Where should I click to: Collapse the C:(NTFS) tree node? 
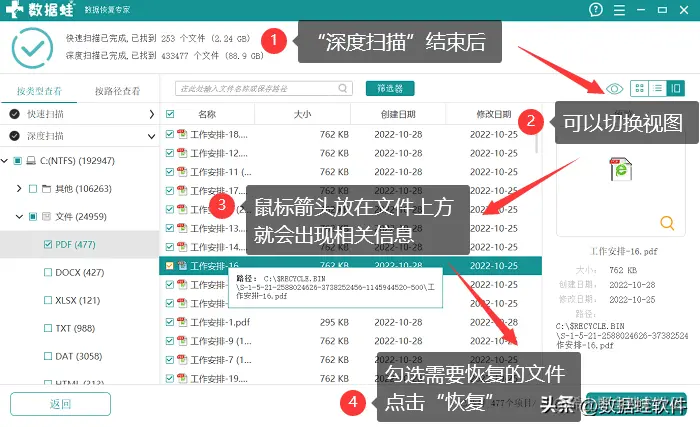point(4,160)
